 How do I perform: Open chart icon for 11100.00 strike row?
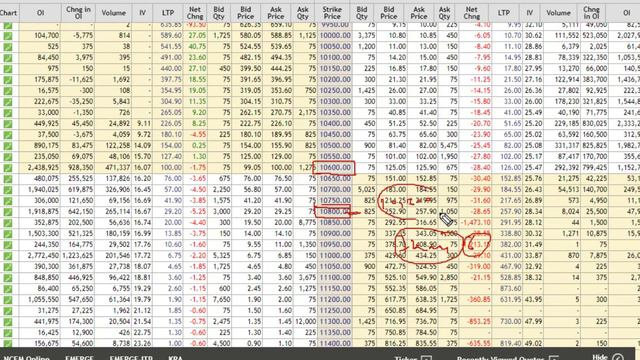[x=8, y=278]
